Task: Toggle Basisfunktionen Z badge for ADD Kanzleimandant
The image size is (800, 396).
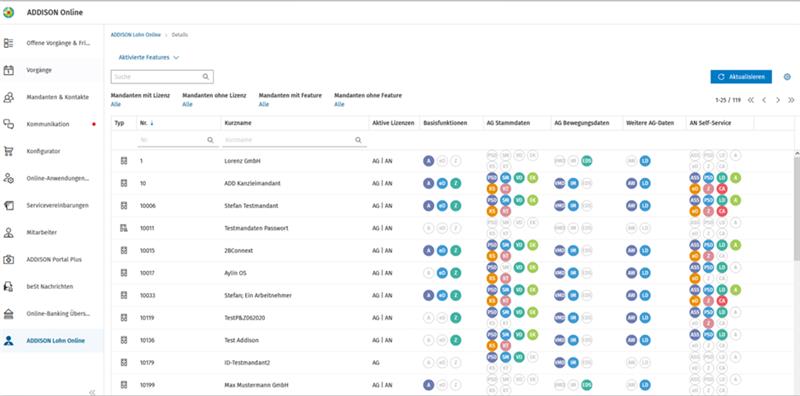Action: tap(456, 183)
